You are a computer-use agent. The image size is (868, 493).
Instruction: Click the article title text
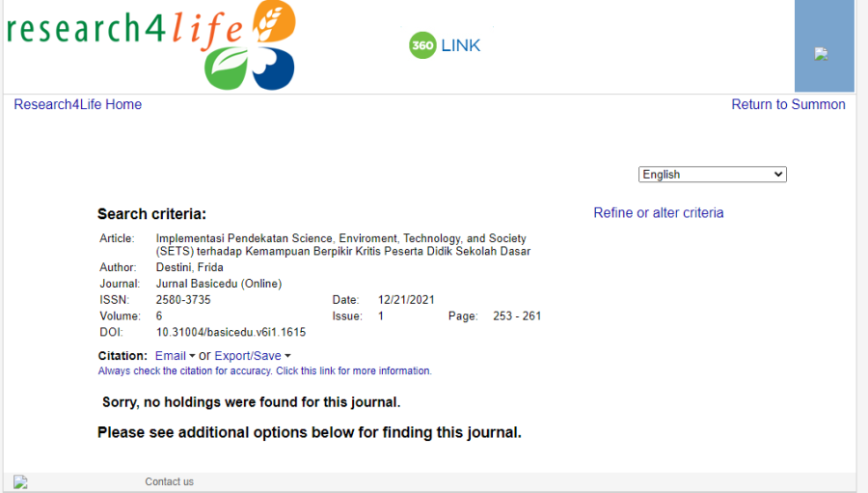pyautogui.click(x=341, y=245)
